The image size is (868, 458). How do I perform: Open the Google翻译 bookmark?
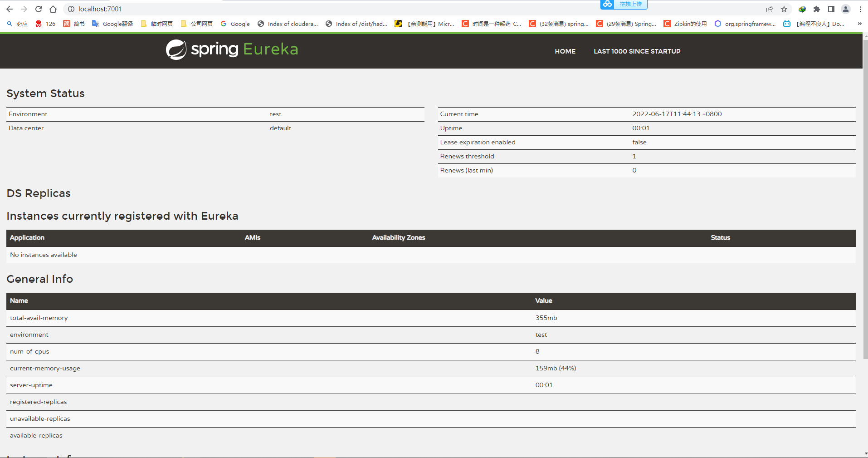[x=112, y=24]
